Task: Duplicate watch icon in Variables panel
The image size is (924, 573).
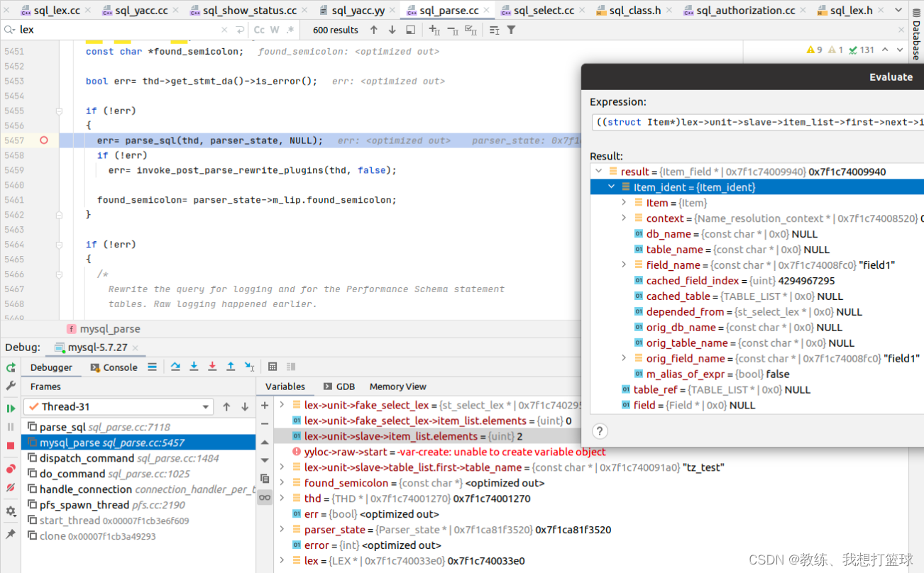Action: 265,479
